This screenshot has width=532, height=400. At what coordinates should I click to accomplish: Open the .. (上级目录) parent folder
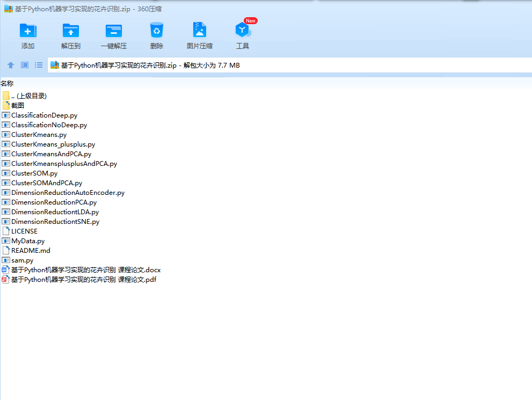(x=25, y=96)
